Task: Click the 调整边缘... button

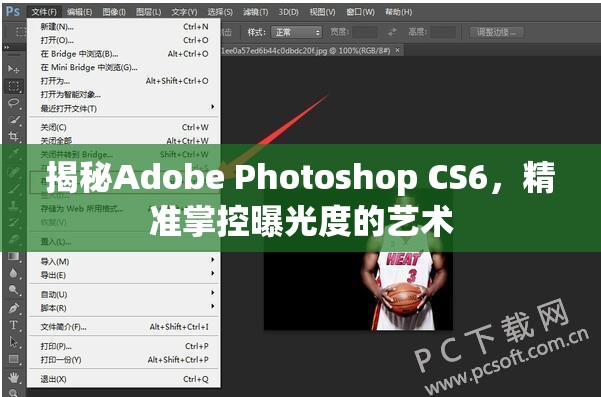Action: click(x=497, y=32)
